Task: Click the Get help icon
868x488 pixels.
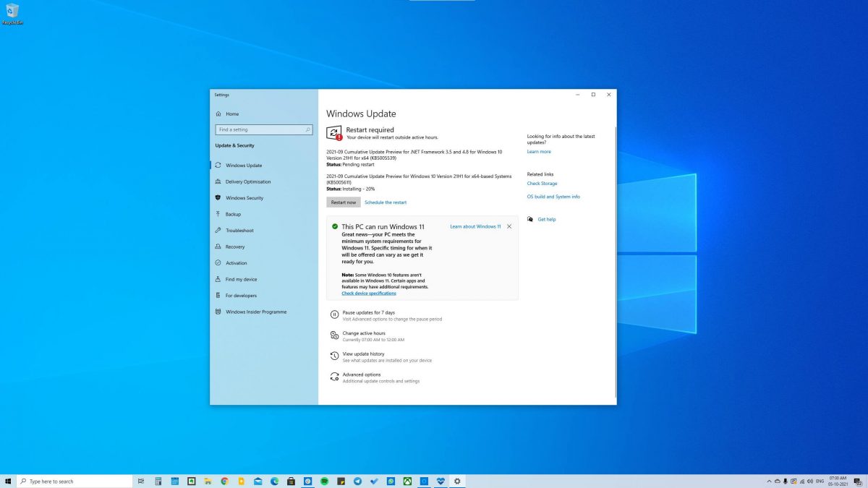Action: (x=532, y=219)
